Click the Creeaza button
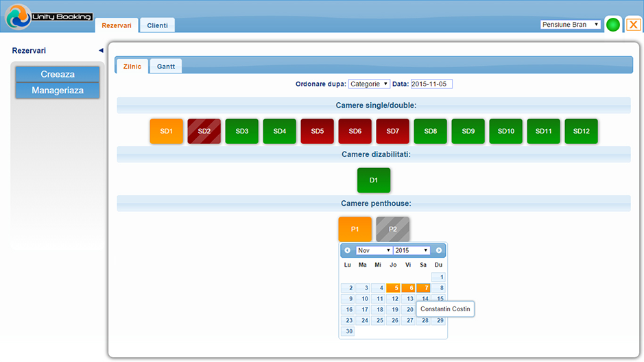The image size is (644, 362). tap(58, 74)
